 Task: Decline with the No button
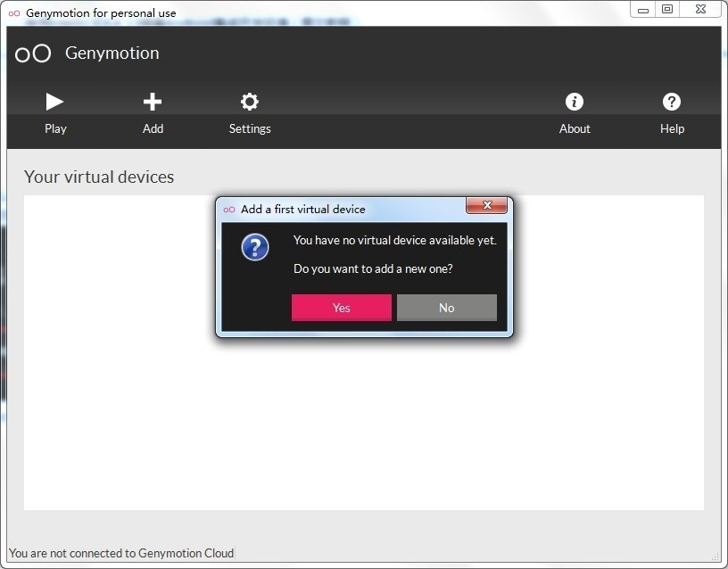click(x=447, y=307)
